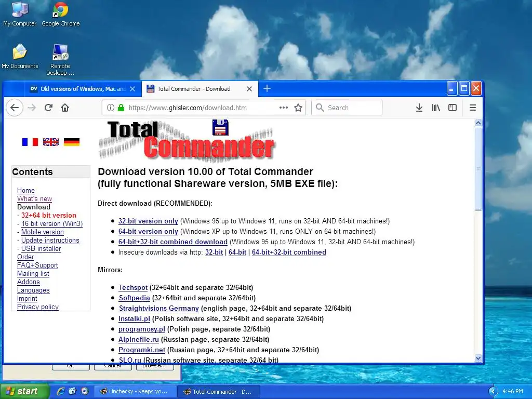Select the English UK flag
The height and width of the screenshot is (399, 532).
click(x=51, y=142)
